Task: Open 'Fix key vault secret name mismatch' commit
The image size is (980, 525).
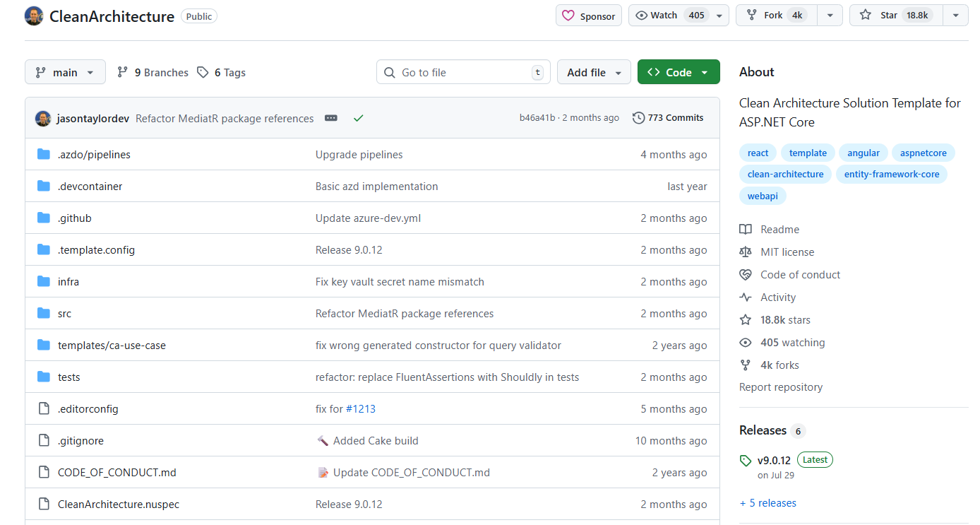Action: click(x=400, y=281)
